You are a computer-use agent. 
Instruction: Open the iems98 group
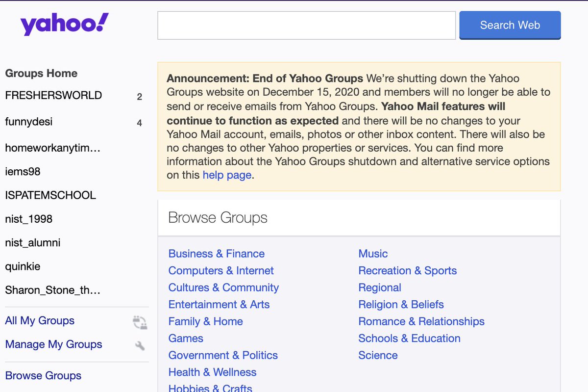23,172
